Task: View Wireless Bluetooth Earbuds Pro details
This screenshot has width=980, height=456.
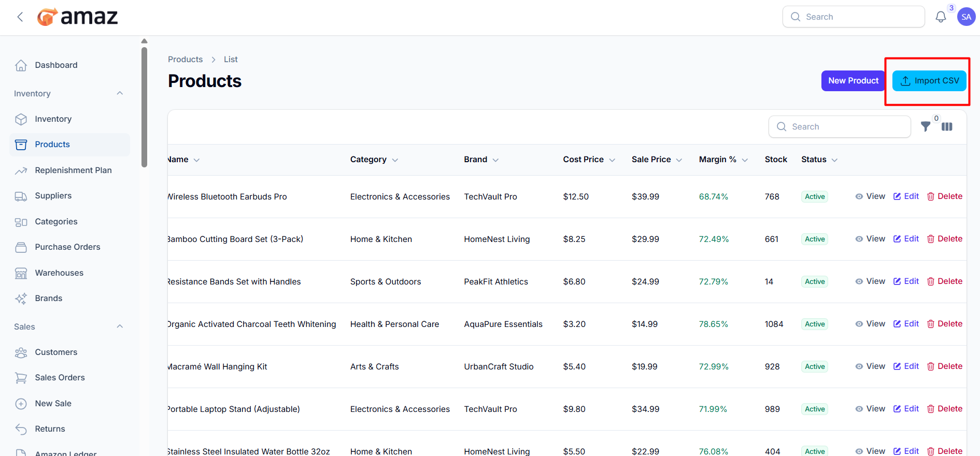Action: tap(870, 196)
